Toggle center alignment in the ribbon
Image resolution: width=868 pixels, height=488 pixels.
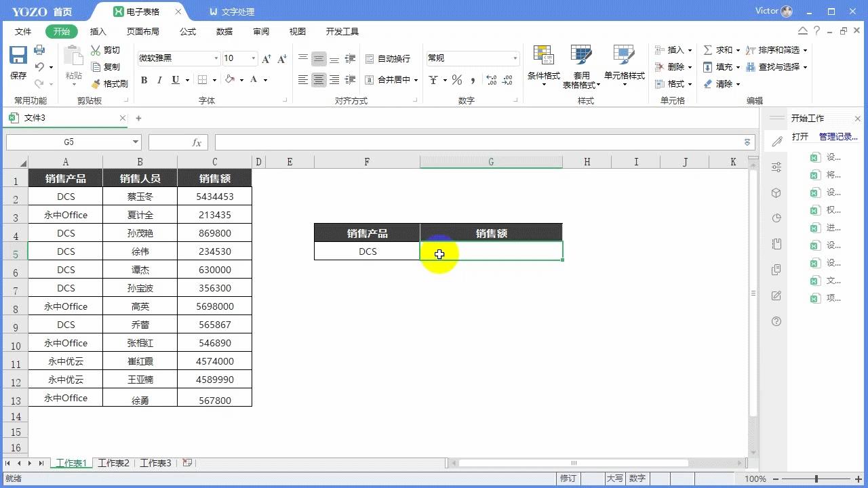pos(319,79)
